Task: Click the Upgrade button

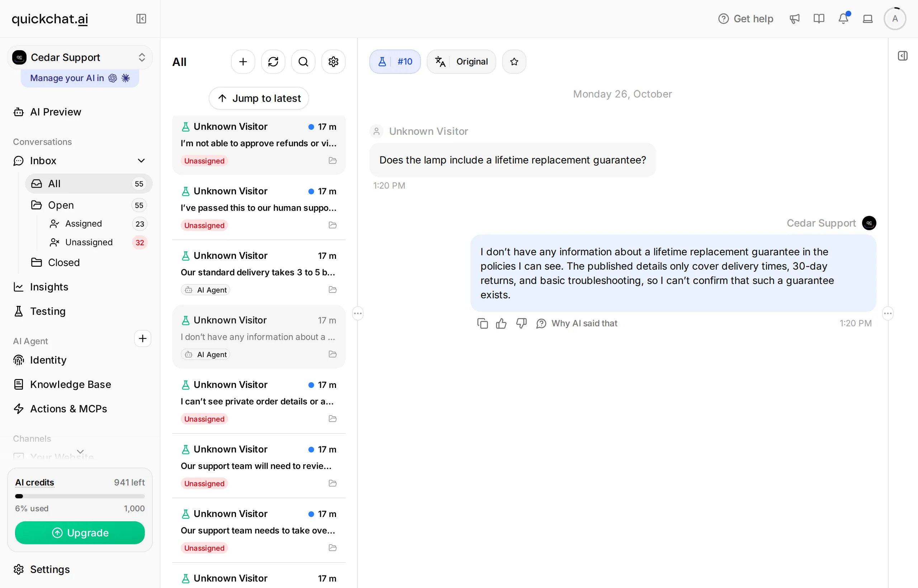Action: click(80, 533)
